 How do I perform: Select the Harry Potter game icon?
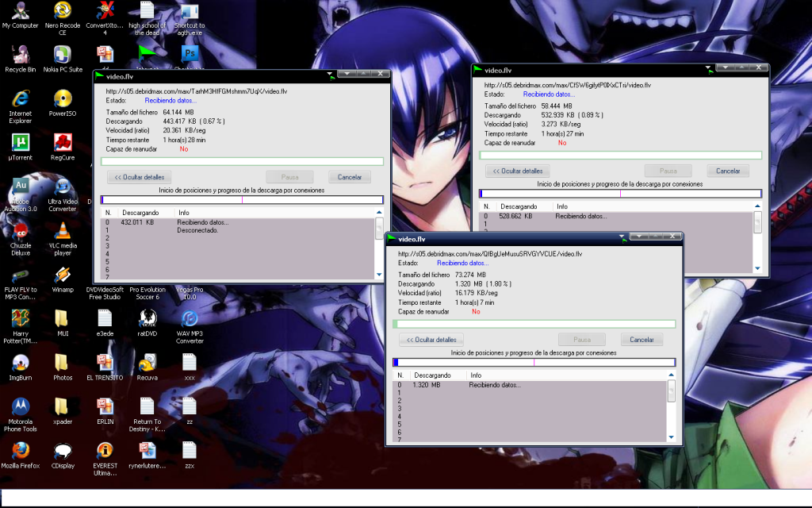[x=20, y=326]
